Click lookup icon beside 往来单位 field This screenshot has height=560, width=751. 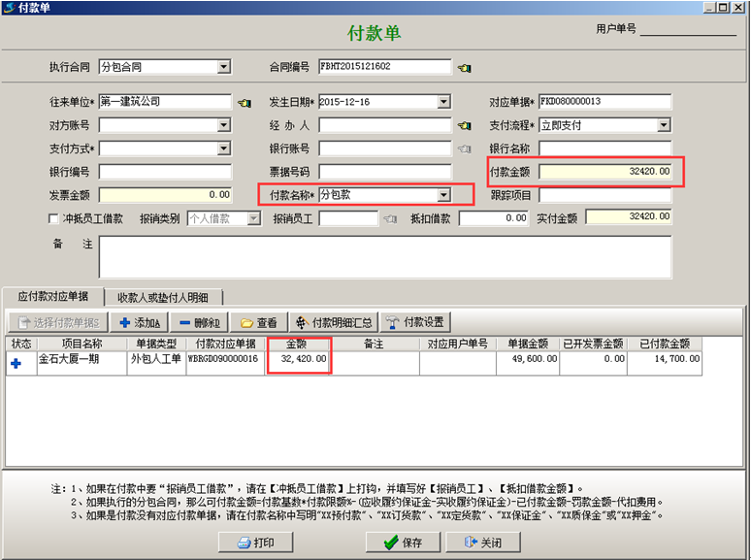pos(243,102)
